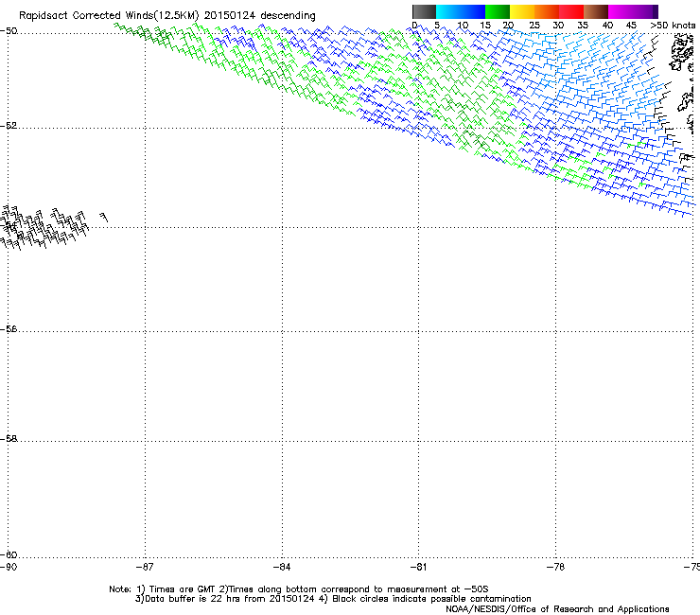Click the orange 25-30 knots color swatch
The height and width of the screenshot is (615, 700).
[547, 11]
